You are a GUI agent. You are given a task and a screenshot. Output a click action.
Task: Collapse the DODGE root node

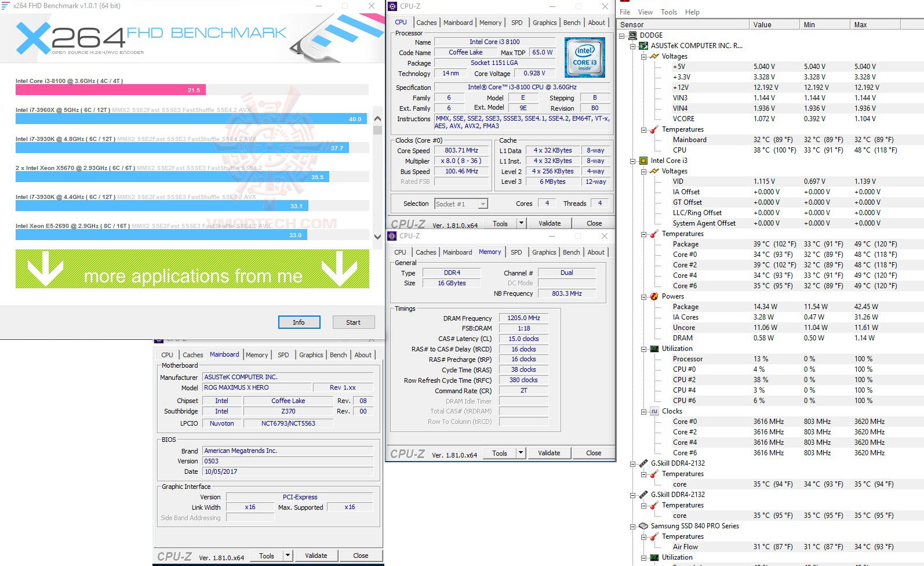tap(622, 35)
